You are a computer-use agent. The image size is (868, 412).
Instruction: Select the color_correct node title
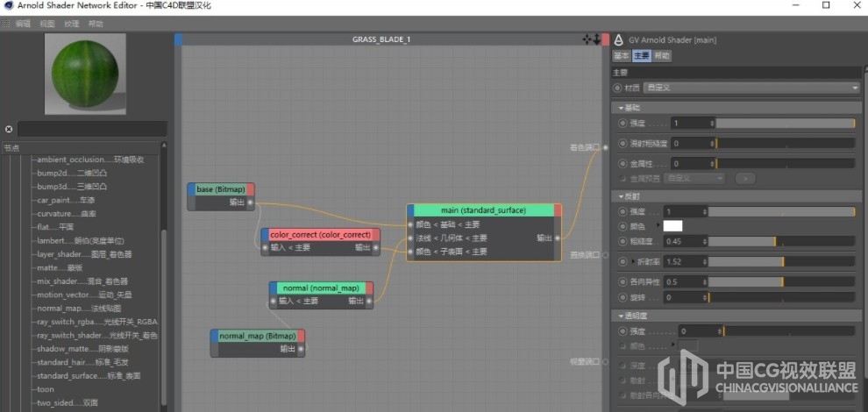click(321, 235)
